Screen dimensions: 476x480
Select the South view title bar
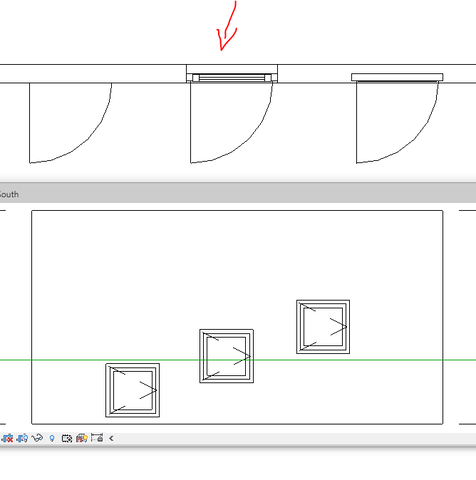pyautogui.click(x=238, y=194)
